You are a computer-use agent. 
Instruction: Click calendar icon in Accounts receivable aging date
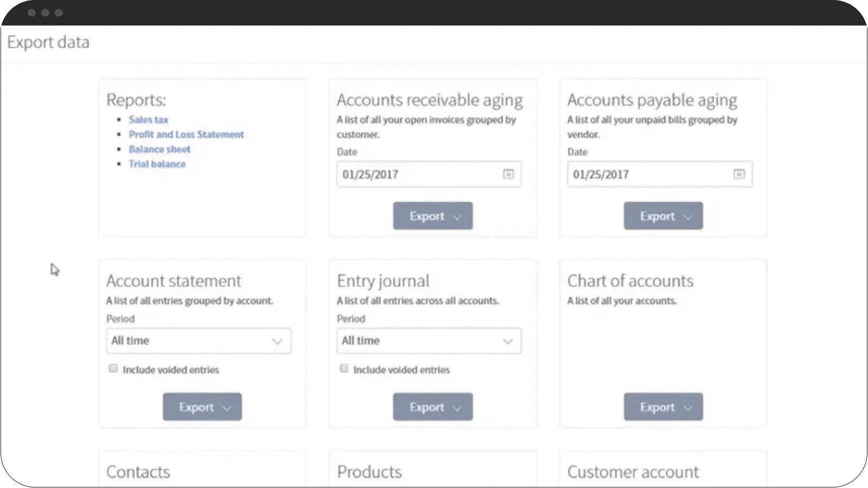pyautogui.click(x=508, y=174)
